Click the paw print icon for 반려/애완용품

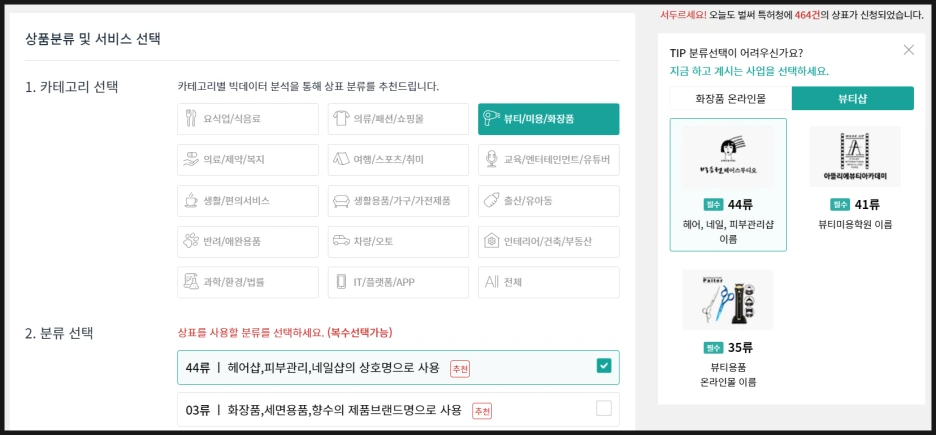(x=191, y=241)
